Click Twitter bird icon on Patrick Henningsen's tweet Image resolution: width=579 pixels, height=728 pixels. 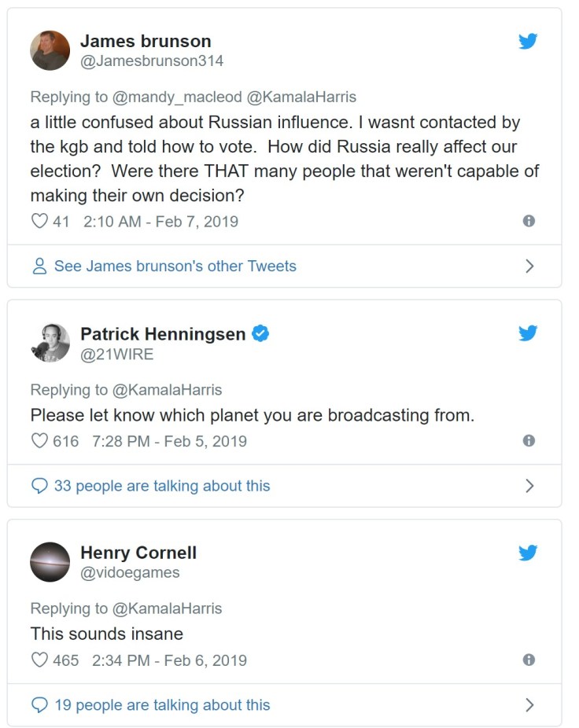tap(528, 333)
